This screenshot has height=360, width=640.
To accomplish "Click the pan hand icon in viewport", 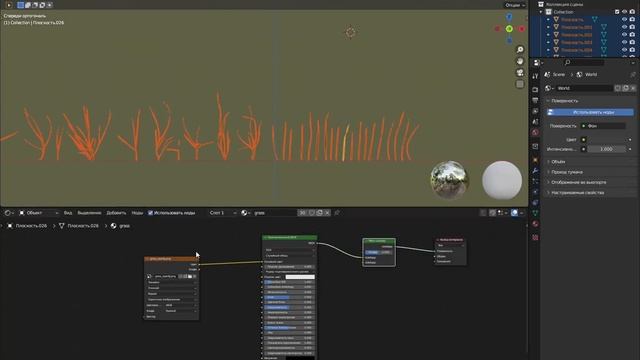I will pos(520,61).
